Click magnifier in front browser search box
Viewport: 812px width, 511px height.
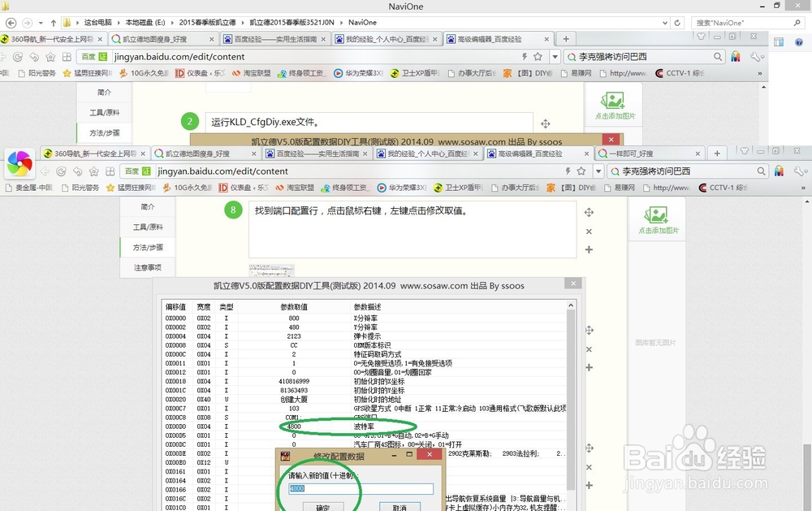pyautogui.click(x=761, y=171)
